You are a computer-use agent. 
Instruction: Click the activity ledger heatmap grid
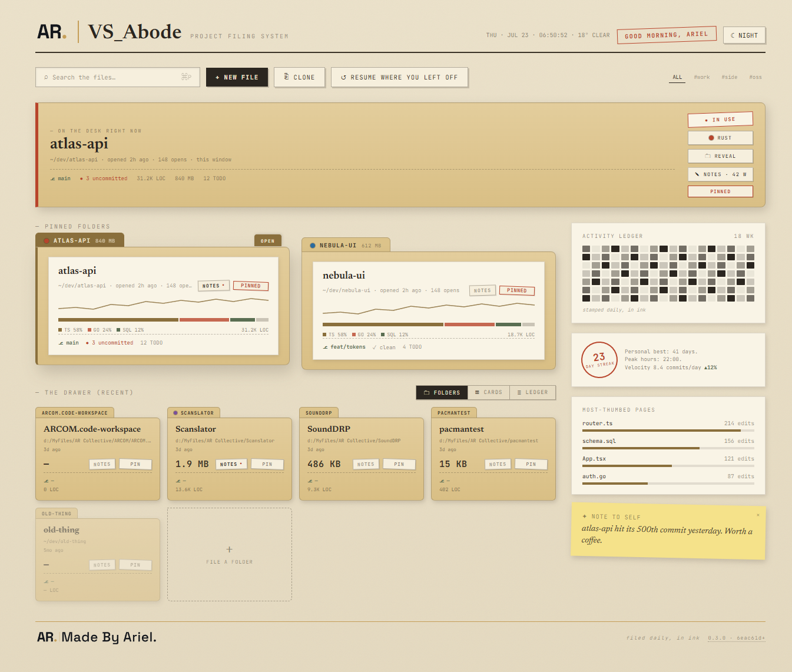tap(668, 273)
